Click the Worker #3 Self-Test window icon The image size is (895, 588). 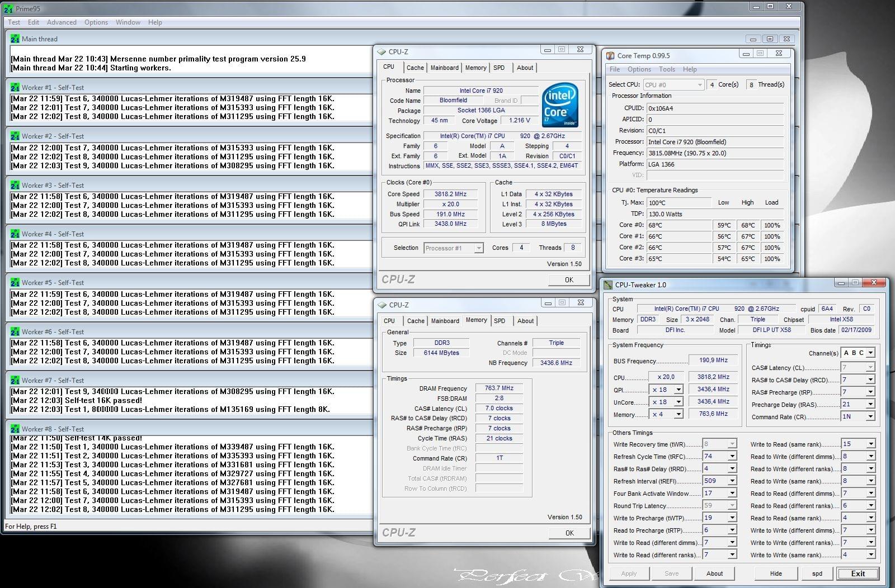(15, 185)
